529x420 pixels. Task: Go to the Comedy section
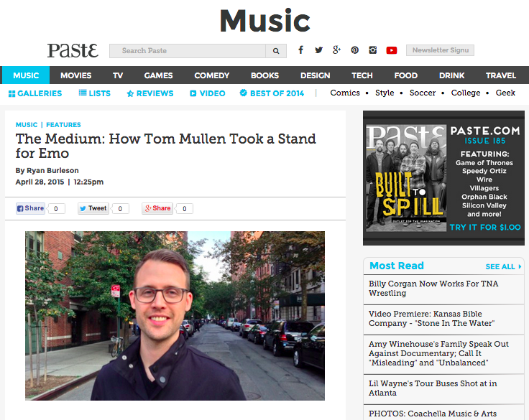click(211, 75)
